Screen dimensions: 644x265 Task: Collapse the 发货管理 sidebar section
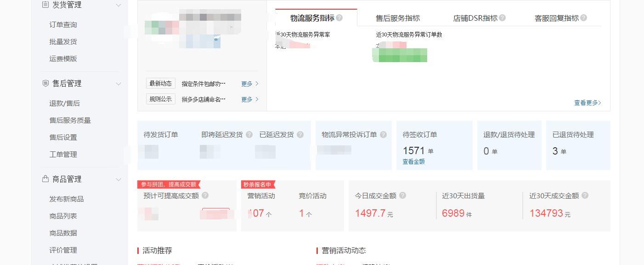119,5
